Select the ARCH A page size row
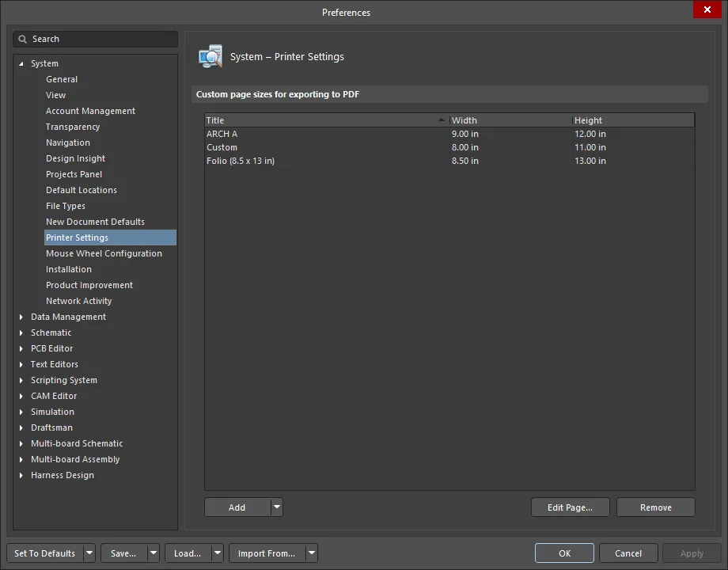This screenshot has width=728, height=570. [449, 134]
